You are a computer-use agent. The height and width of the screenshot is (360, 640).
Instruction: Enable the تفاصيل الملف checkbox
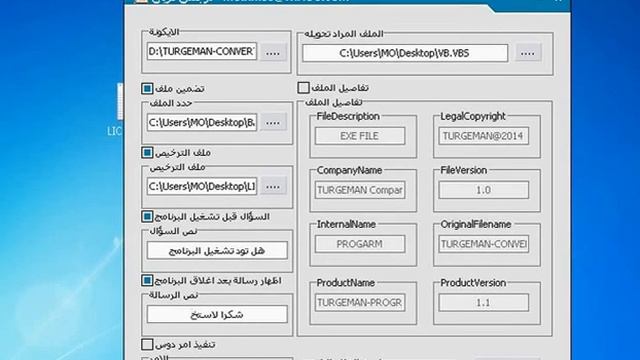(x=303, y=87)
